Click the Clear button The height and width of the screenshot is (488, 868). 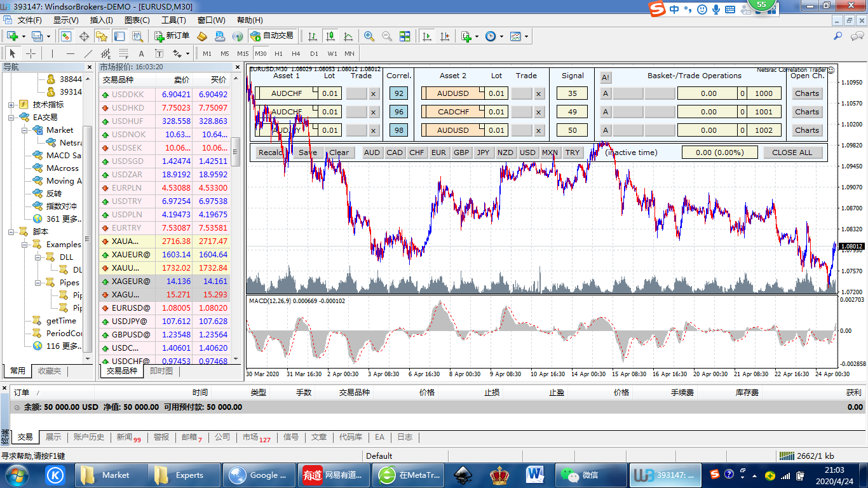tap(339, 152)
